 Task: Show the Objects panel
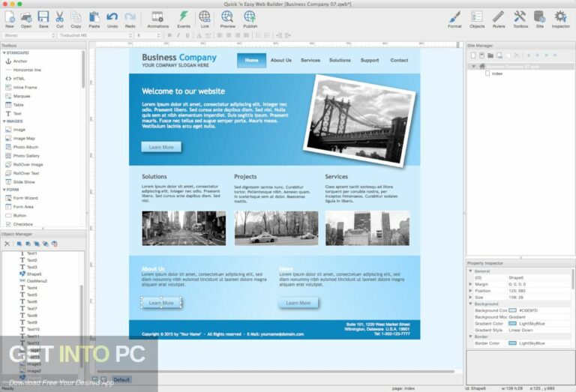tap(477, 19)
